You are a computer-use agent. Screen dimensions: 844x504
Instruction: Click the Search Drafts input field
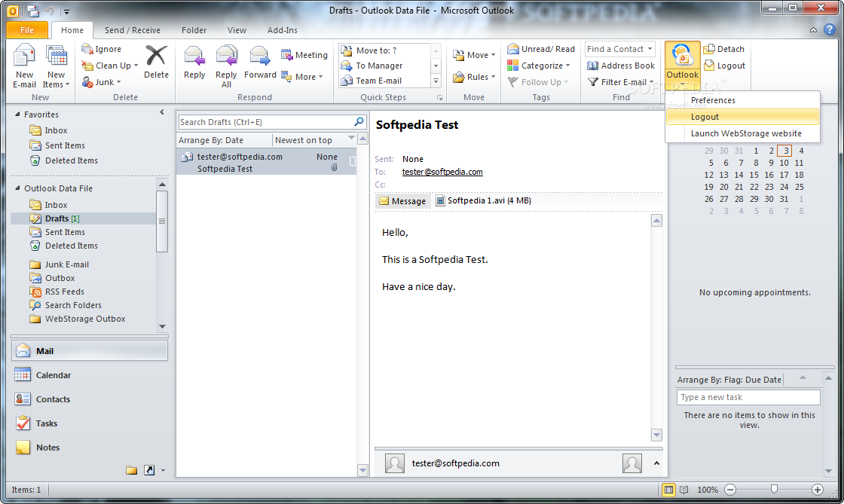266,122
